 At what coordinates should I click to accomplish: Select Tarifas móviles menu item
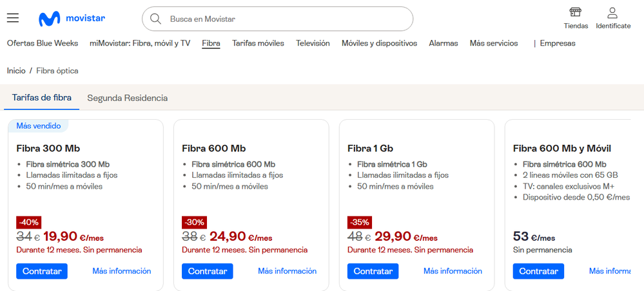pyautogui.click(x=258, y=43)
